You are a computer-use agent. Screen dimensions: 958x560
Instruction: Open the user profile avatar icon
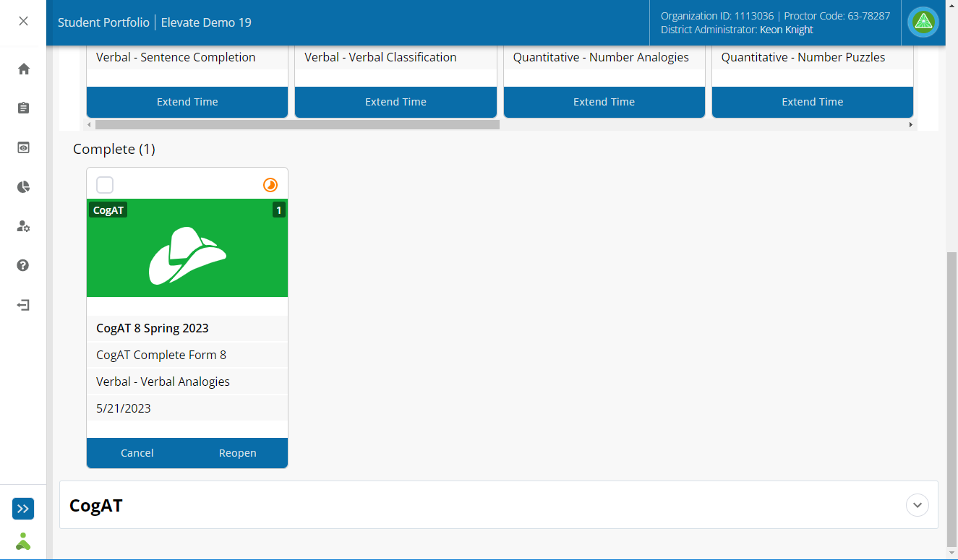(923, 22)
